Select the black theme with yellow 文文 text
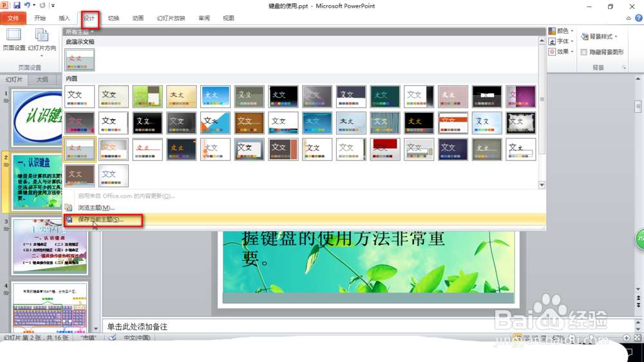644x362 pixels. (x=419, y=123)
